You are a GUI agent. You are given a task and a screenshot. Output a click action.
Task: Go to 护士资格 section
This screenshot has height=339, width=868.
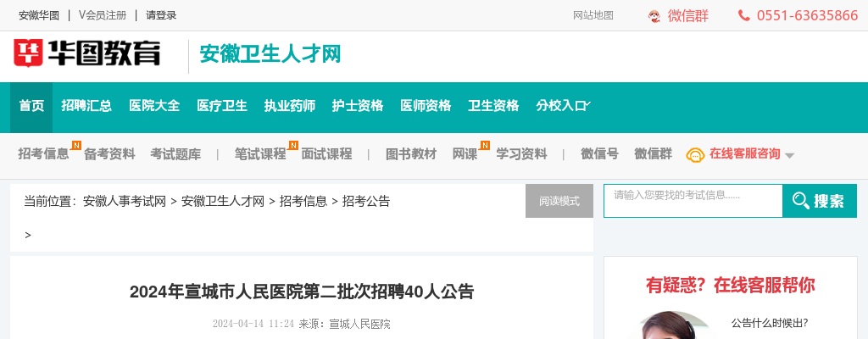coord(358,106)
